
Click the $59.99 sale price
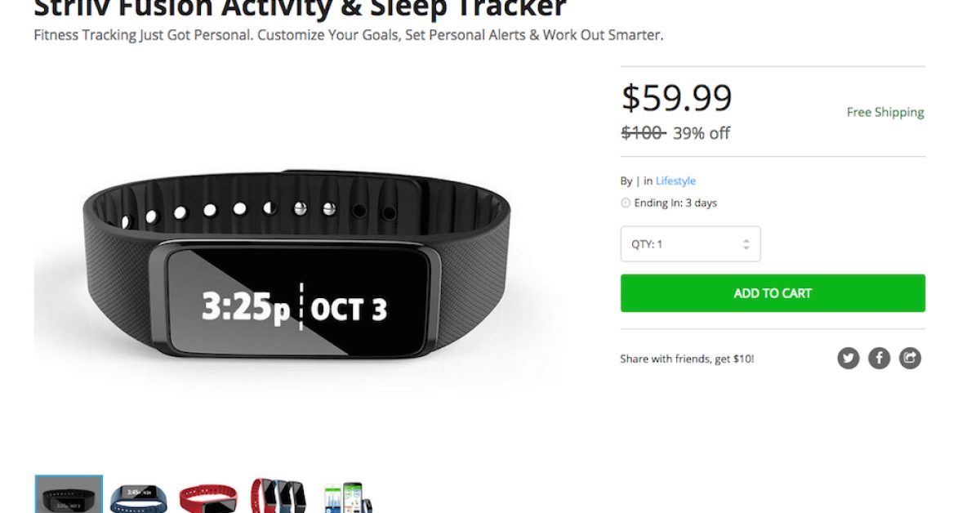[x=677, y=98]
